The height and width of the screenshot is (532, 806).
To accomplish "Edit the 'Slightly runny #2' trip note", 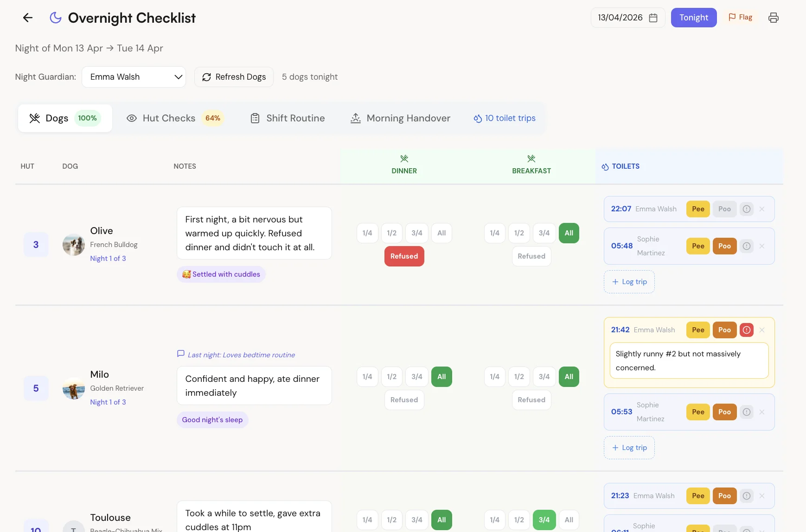I will click(x=689, y=361).
